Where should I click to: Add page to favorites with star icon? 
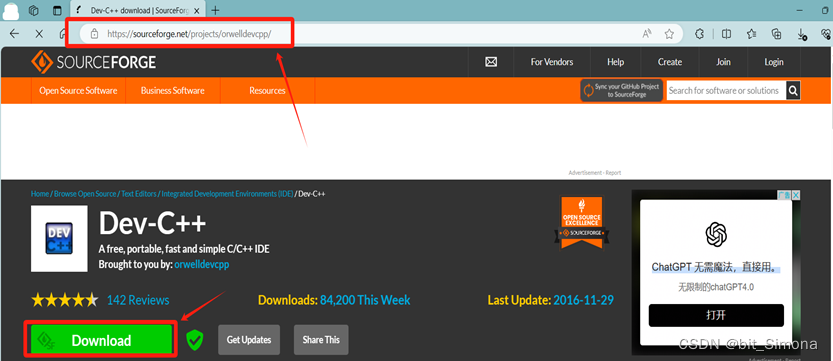click(x=669, y=34)
